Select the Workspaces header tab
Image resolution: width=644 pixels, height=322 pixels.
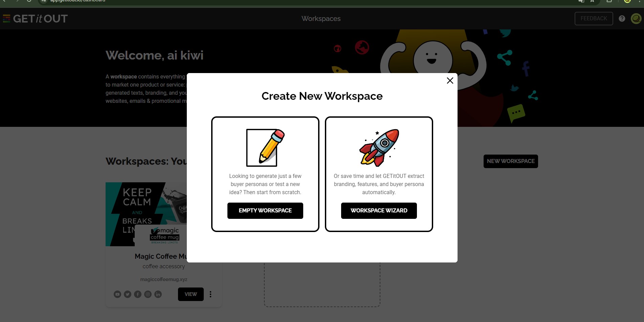[321, 19]
